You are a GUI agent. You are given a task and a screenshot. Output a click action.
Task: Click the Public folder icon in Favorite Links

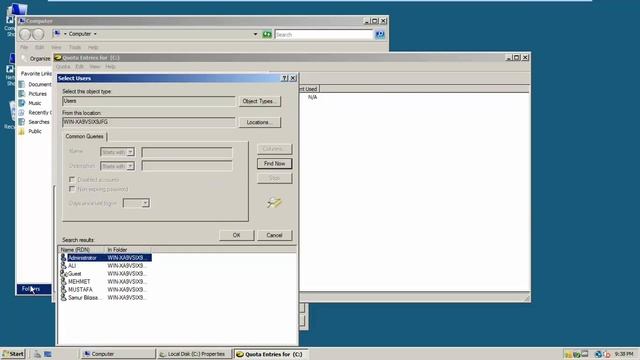pos(22,131)
